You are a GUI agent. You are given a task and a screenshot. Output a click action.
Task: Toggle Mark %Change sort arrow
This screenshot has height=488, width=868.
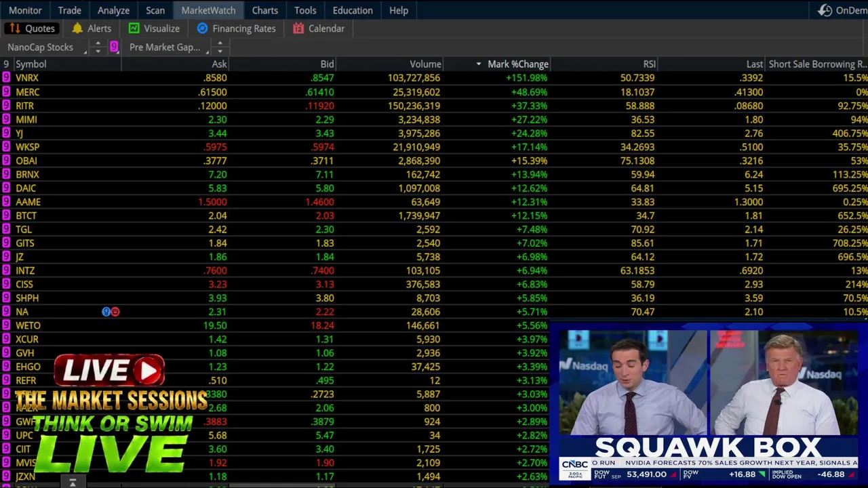click(x=479, y=64)
